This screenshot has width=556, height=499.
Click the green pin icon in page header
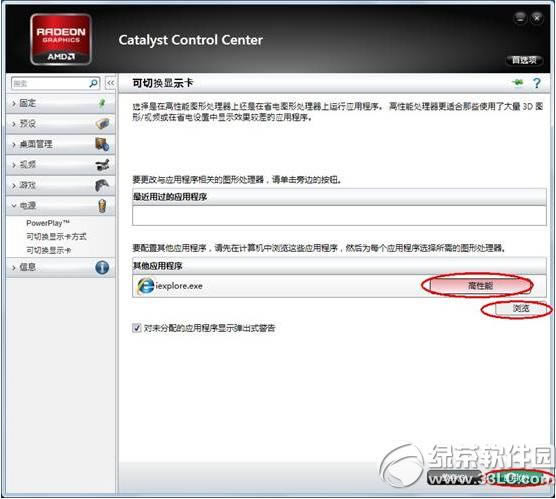pyautogui.click(x=518, y=83)
